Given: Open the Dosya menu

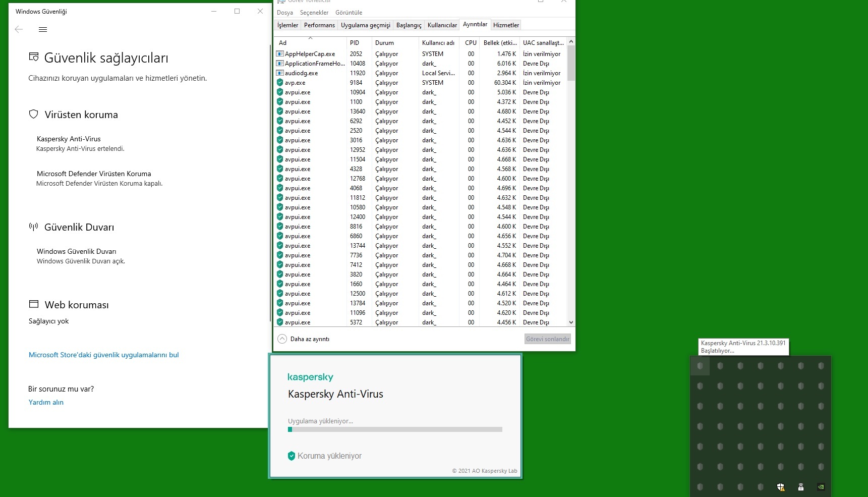Looking at the screenshot, I should [284, 13].
